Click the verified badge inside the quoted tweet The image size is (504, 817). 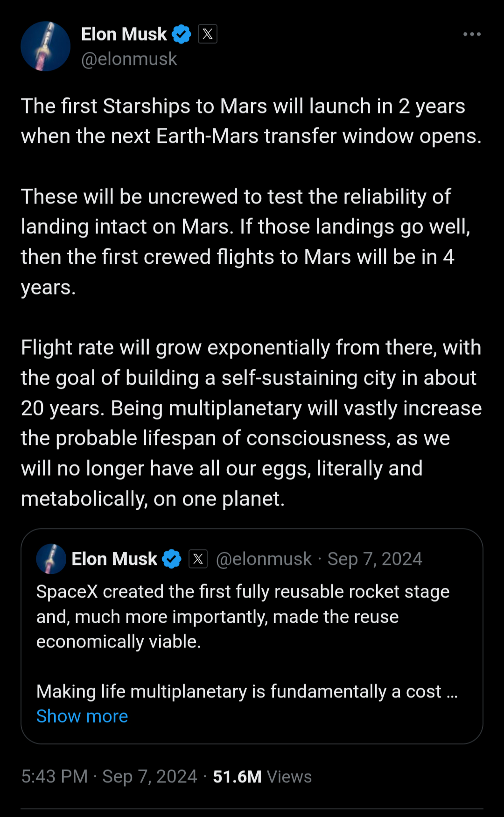(172, 559)
